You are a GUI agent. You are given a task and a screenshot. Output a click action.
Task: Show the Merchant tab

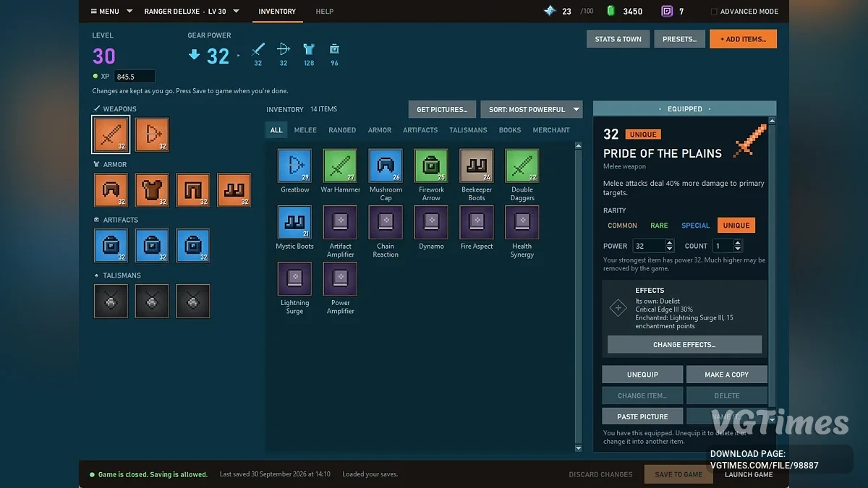[551, 130]
